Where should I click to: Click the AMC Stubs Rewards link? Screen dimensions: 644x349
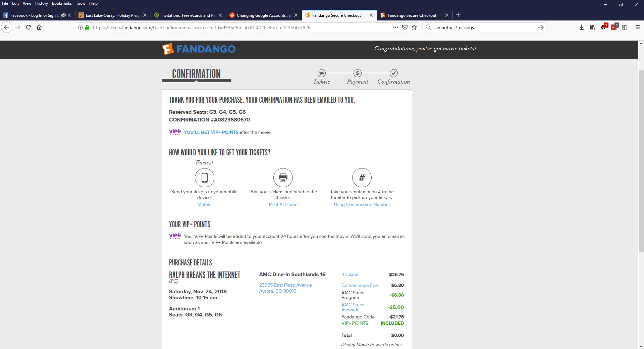coord(353,307)
